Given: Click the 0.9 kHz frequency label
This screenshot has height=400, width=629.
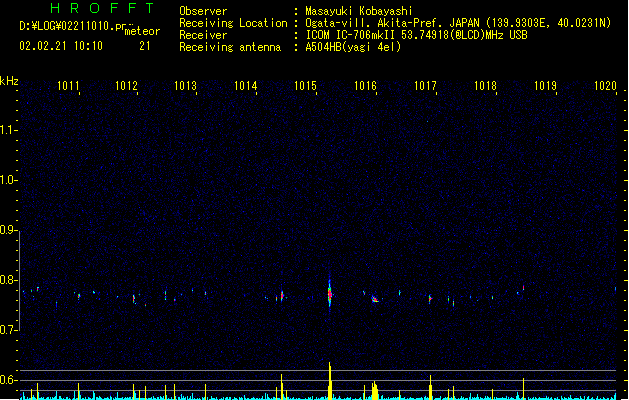Looking at the screenshot, I should pyautogui.click(x=8, y=230).
